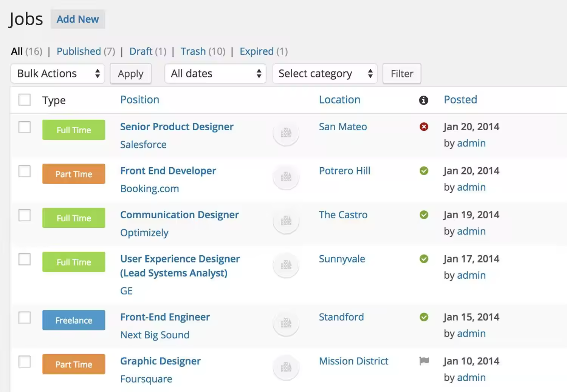Filter by Published jobs
This screenshot has width=567, height=392.
[x=79, y=51]
